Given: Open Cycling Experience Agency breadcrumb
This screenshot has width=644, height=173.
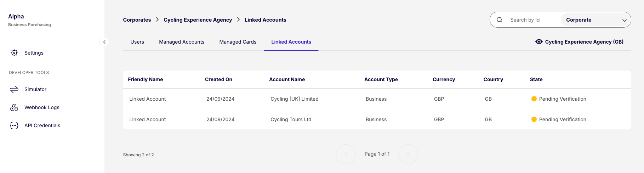Looking at the screenshot, I should coord(198,20).
